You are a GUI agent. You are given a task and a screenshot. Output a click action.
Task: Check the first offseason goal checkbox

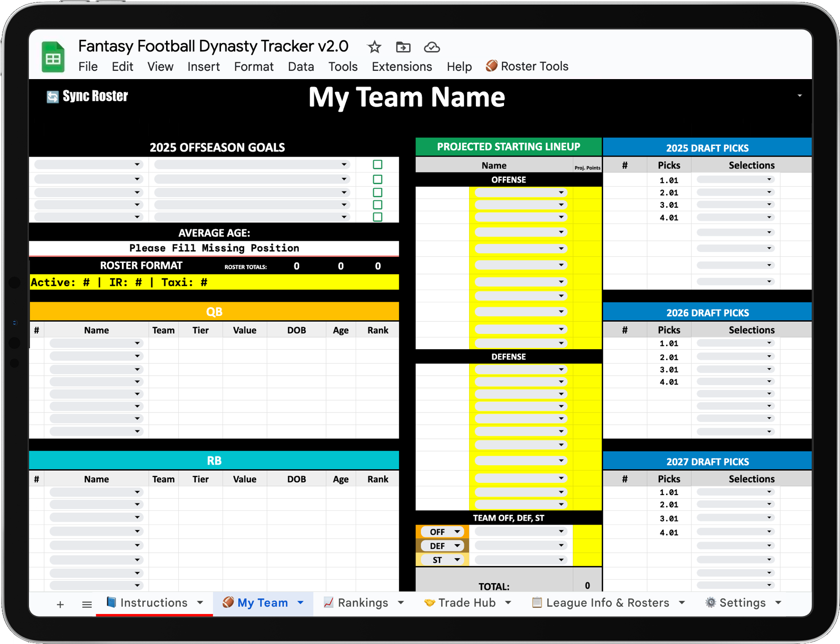377,165
